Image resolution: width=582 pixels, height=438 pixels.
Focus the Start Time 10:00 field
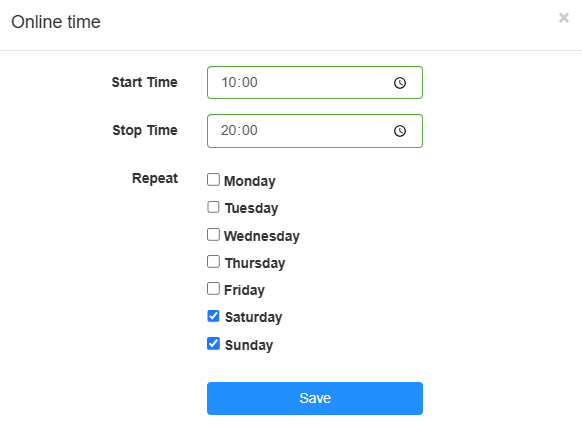pyautogui.click(x=315, y=82)
